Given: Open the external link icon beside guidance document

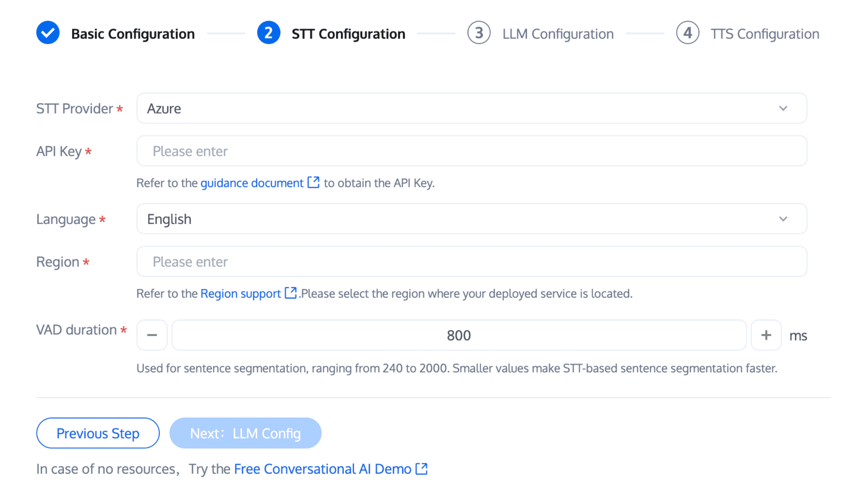Looking at the screenshot, I should 313,182.
